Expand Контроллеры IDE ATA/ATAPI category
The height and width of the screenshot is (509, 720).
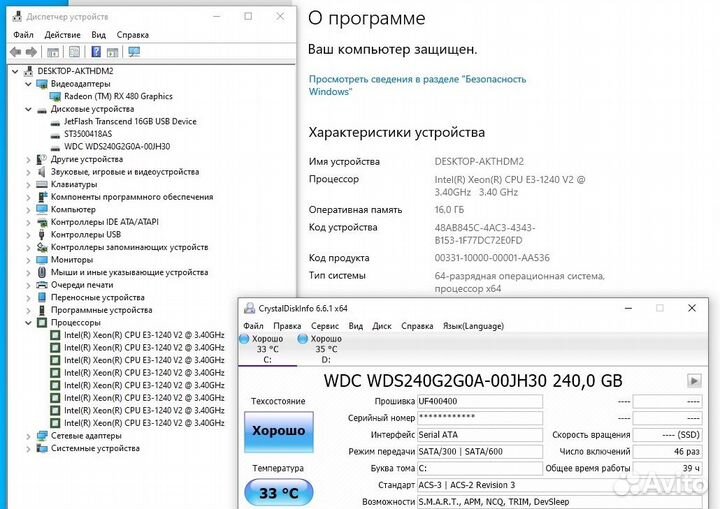tap(28, 222)
